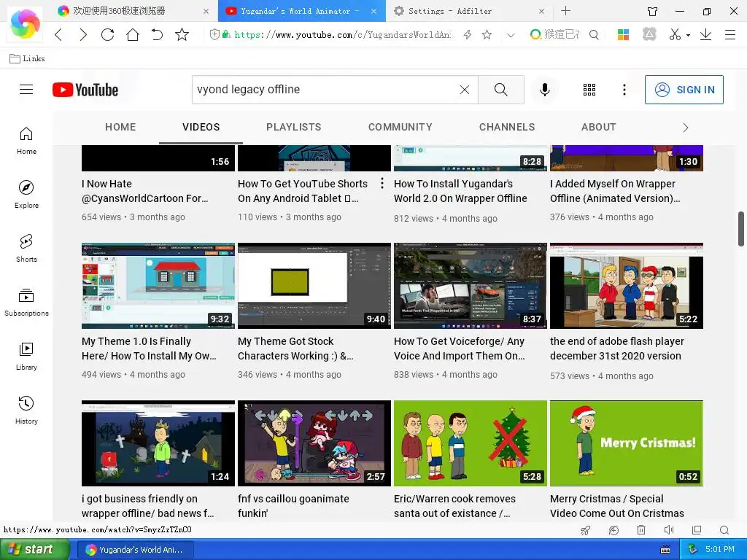Screen dimensions: 747x560
Task: Click the favorite star inside address bar
Action: click(x=487, y=34)
